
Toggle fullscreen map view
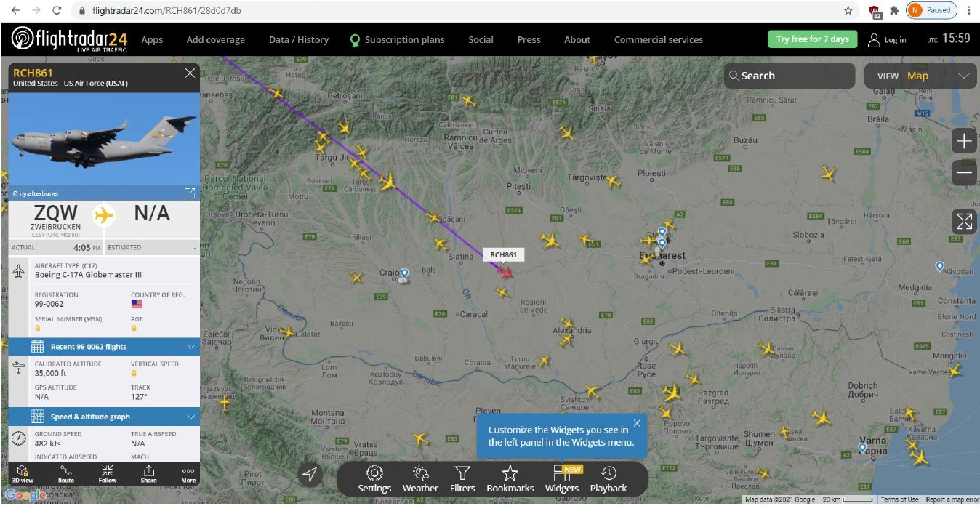(964, 222)
